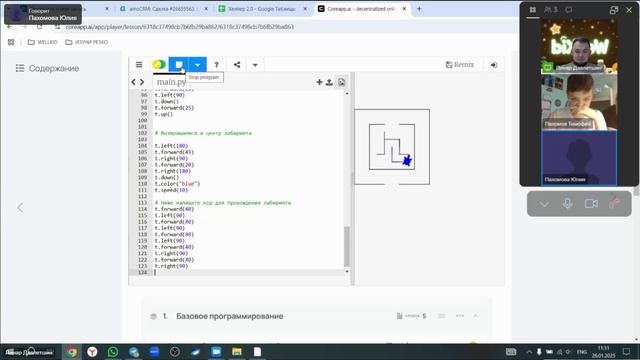Stop the running program
Image resolution: width=640 pixels, height=360 pixels.
click(x=179, y=64)
